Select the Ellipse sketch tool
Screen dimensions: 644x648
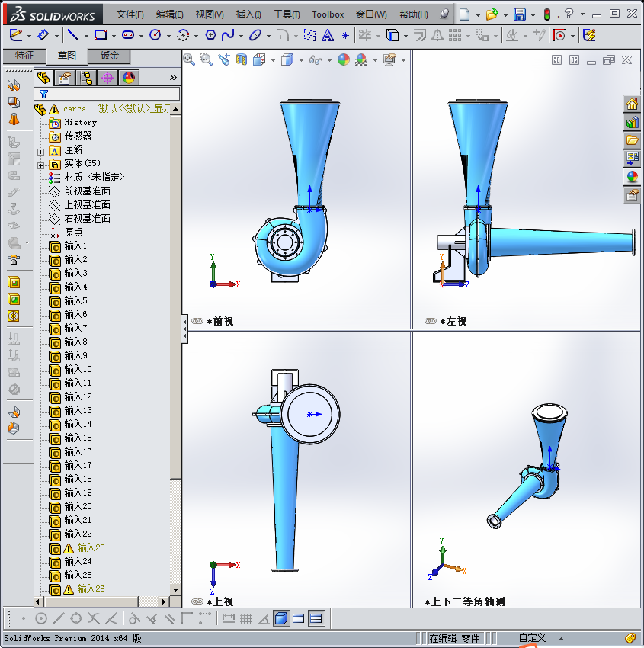(x=255, y=35)
